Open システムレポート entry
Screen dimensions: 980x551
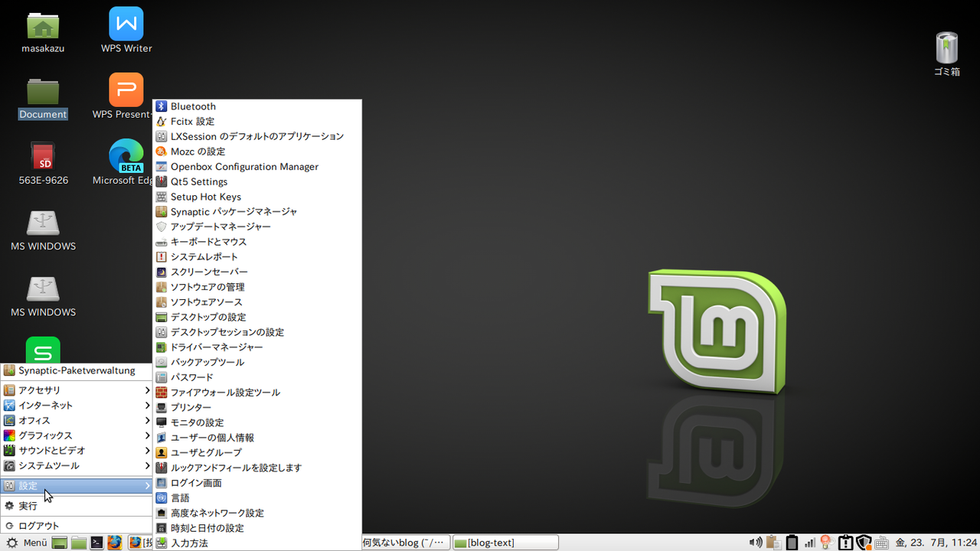click(257, 257)
